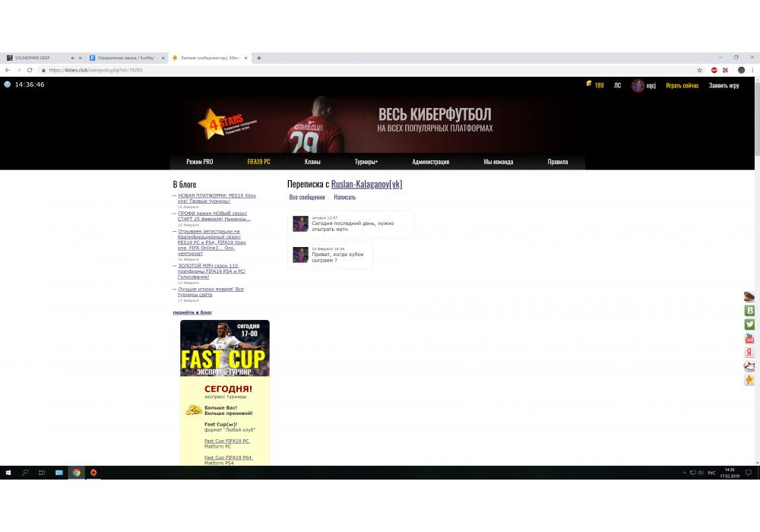Open the YouTube icon in side panel
760x532 pixels.
pyautogui.click(x=750, y=338)
